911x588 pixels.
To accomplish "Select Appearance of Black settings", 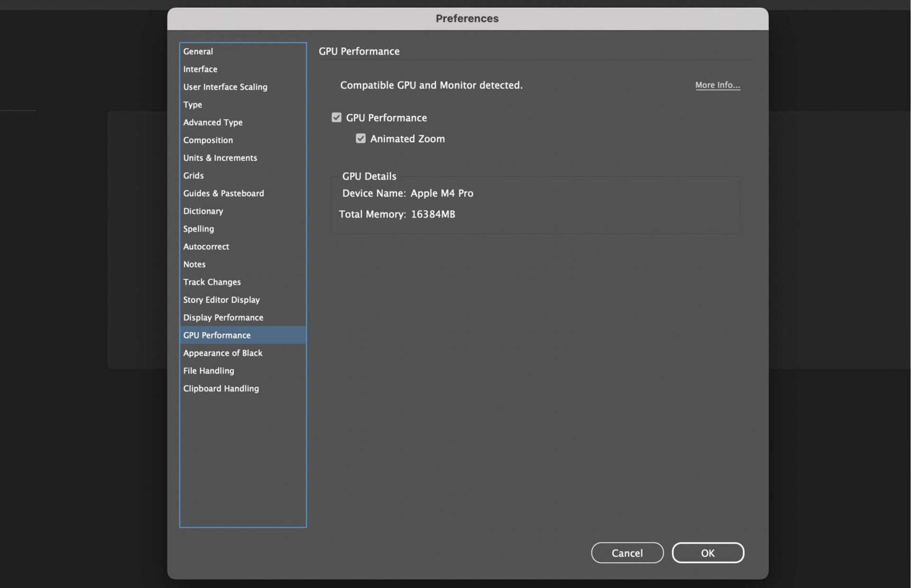I will pyautogui.click(x=223, y=353).
